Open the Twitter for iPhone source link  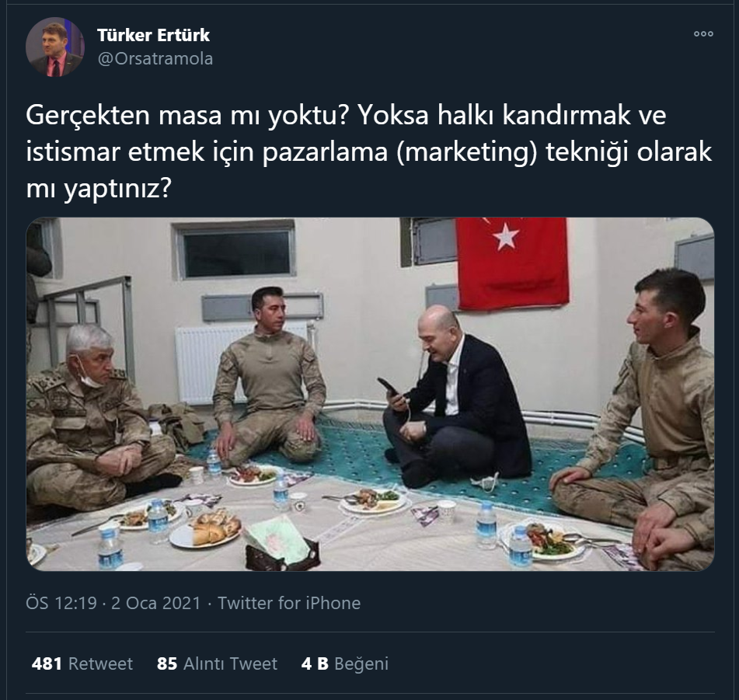coord(289,603)
